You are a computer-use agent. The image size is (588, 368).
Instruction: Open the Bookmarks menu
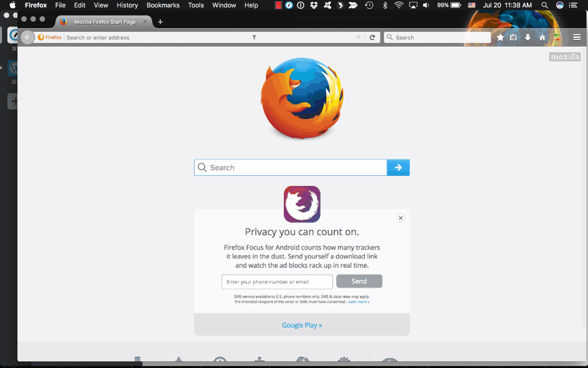163,5
